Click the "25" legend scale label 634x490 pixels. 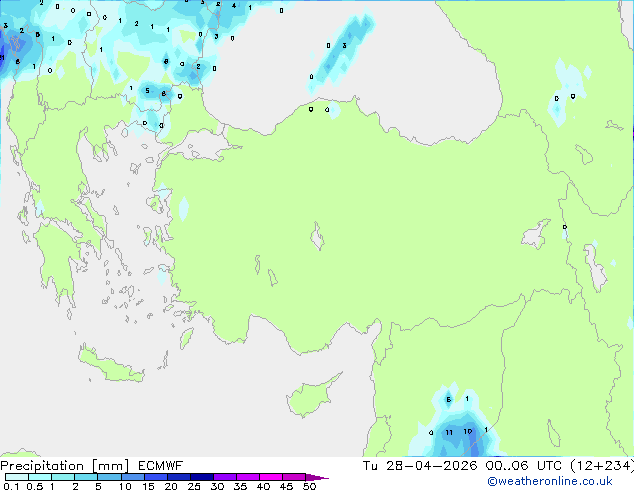(x=194, y=486)
